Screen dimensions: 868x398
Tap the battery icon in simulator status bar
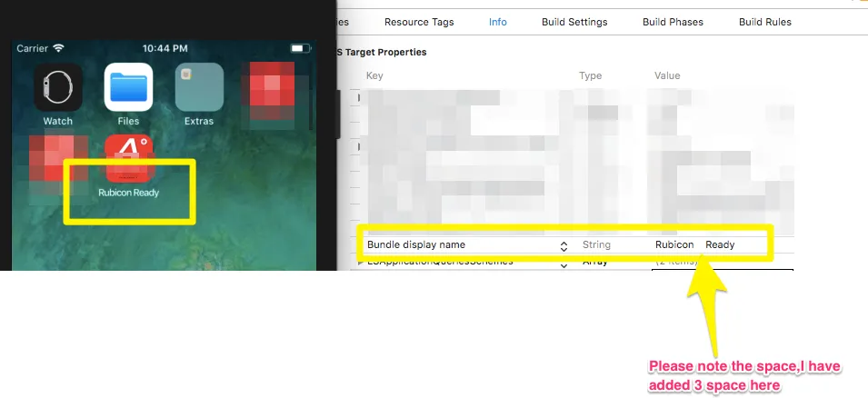301,49
